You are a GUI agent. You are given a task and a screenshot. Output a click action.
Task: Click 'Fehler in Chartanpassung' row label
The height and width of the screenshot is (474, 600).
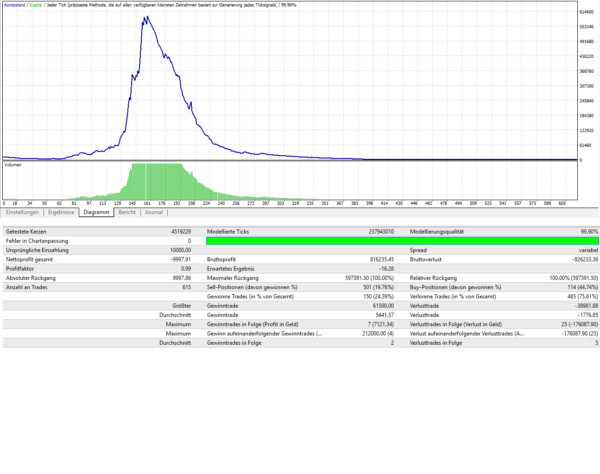tap(37, 241)
